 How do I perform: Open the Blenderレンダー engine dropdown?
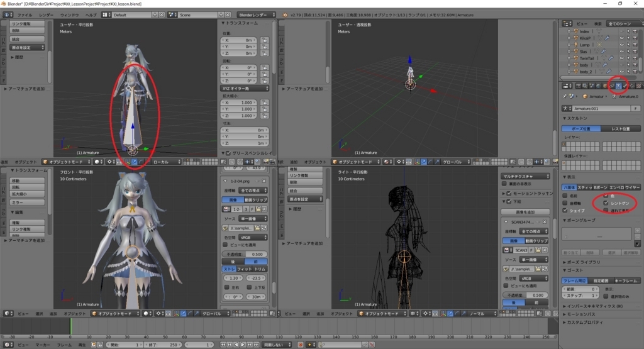(x=257, y=15)
